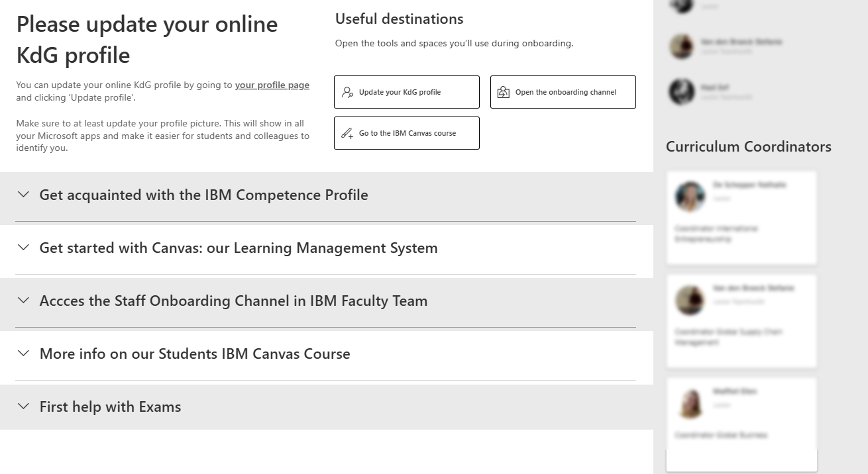The image size is (868, 474).
Task: Open the Global Supply Chain coordinator's avatar
Action: [x=690, y=300]
